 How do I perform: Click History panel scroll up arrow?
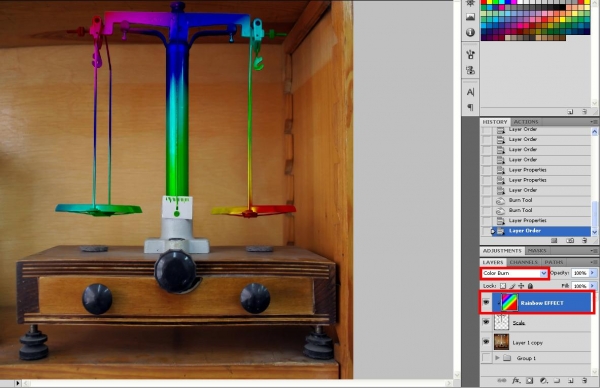click(x=594, y=132)
